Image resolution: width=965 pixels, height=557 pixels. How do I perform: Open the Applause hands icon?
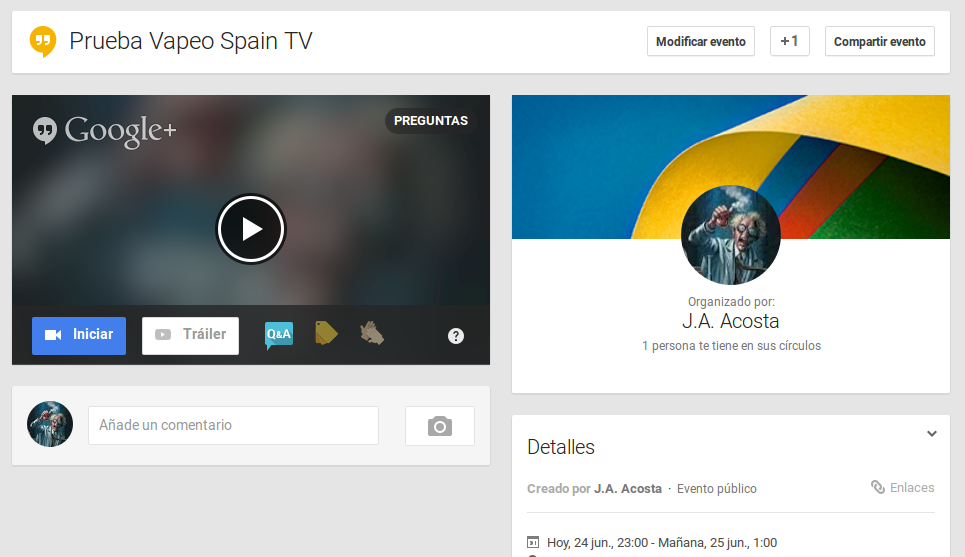tap(372, 333)
